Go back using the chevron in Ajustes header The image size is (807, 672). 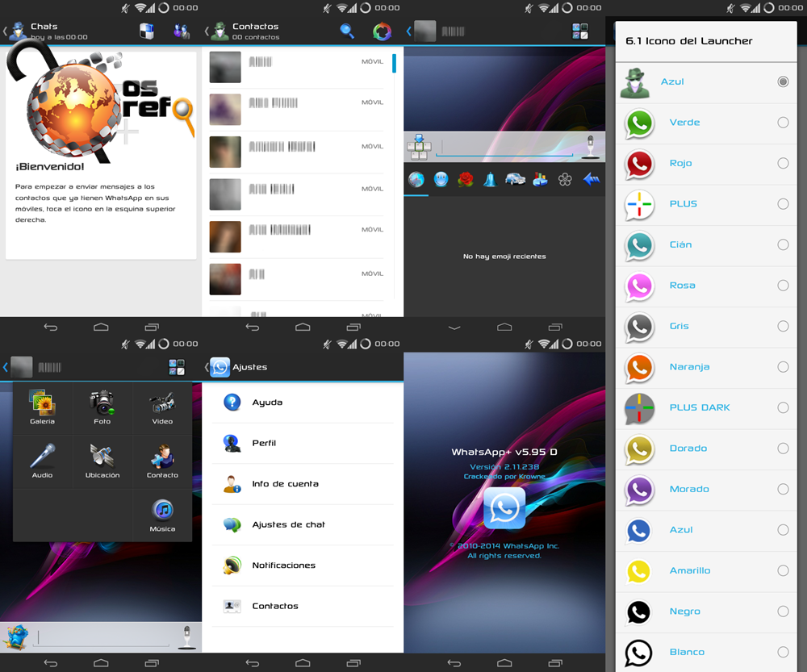click(207, 367)
